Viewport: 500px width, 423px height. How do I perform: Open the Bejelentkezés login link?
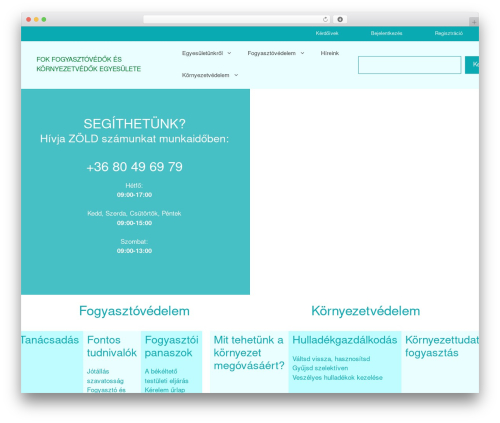[386, 33]
